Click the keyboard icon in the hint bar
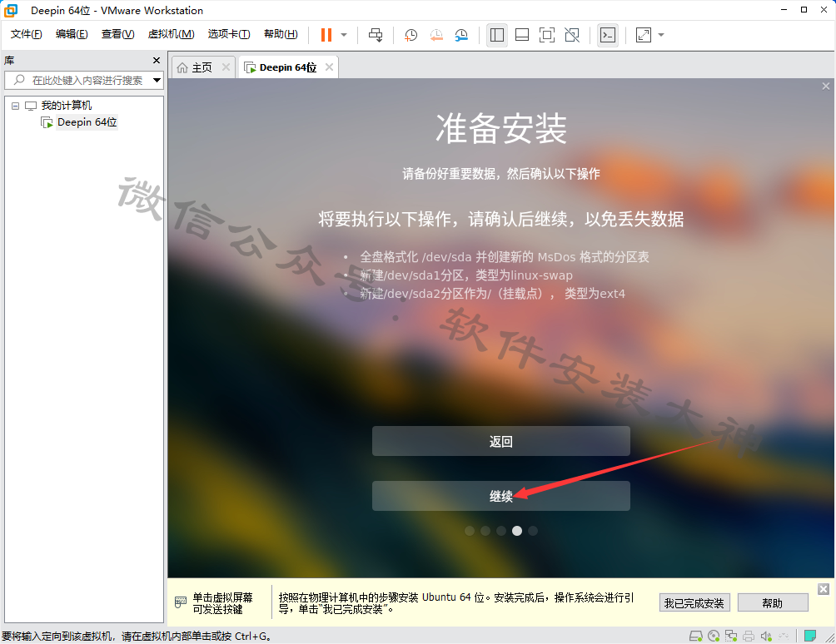This screenshot has height=644, width=836. pos(181,602)
